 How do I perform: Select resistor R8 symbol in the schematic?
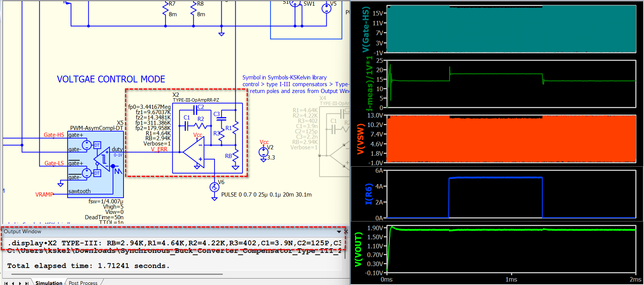click(193, 9)
